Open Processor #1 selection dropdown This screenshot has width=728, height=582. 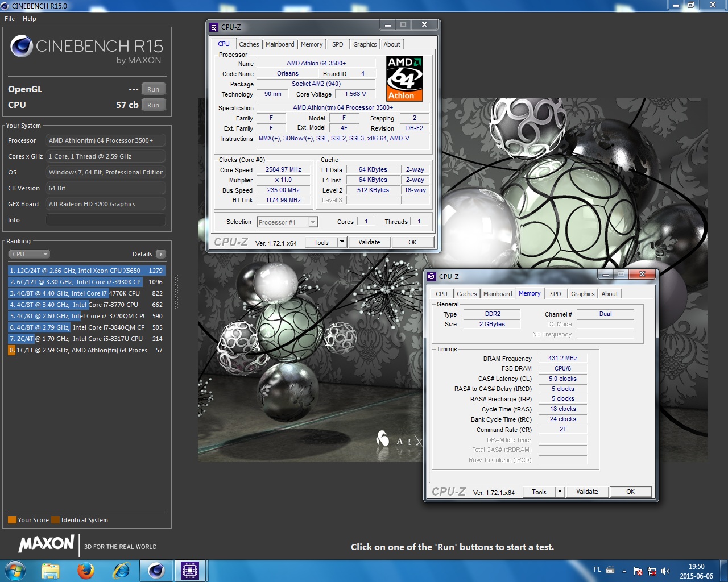click(287, 222)
